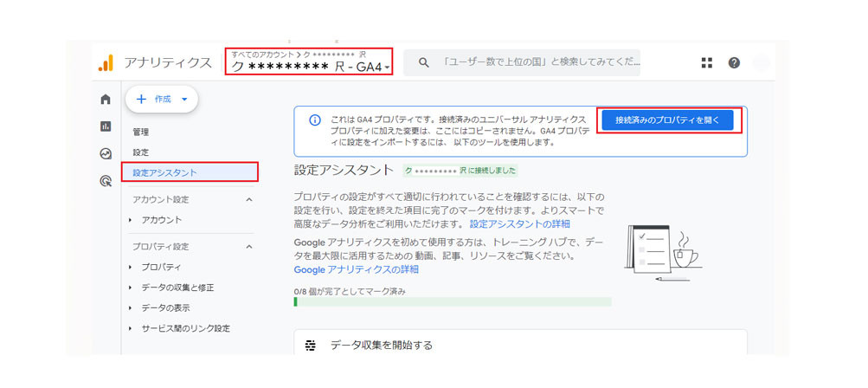Open the Reports bar chart icon
Viewport: 868px width, 388px height.
click(x=106, y=126)
